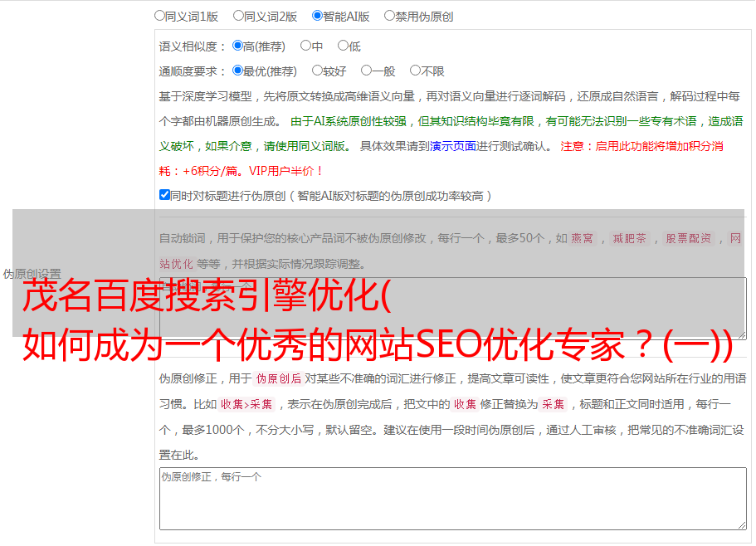Select 禁用伪原创 radio option
This screenshot has width=756, height=546.
389,16
